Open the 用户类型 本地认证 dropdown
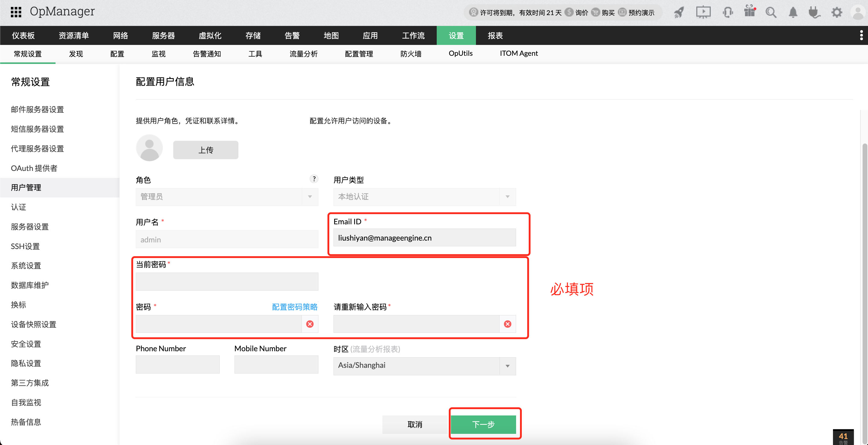This screenshot has height=445, width=868. pos(425,197)
